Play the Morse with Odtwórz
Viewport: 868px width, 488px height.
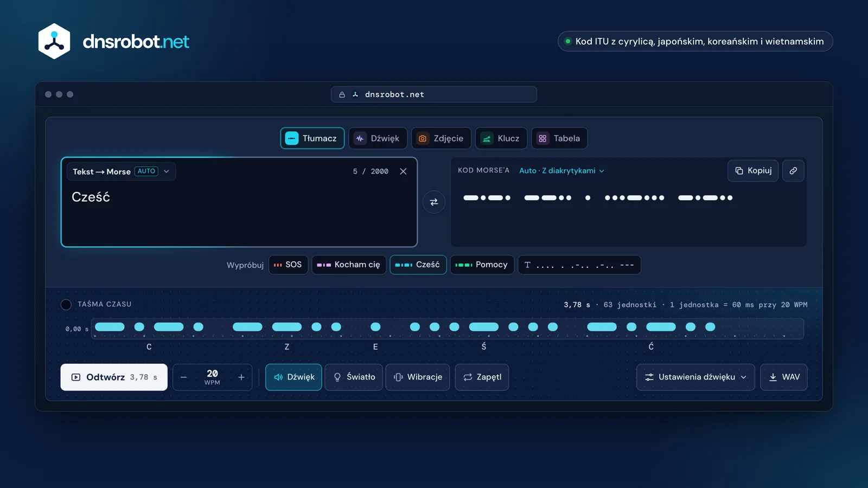[114, 377]
